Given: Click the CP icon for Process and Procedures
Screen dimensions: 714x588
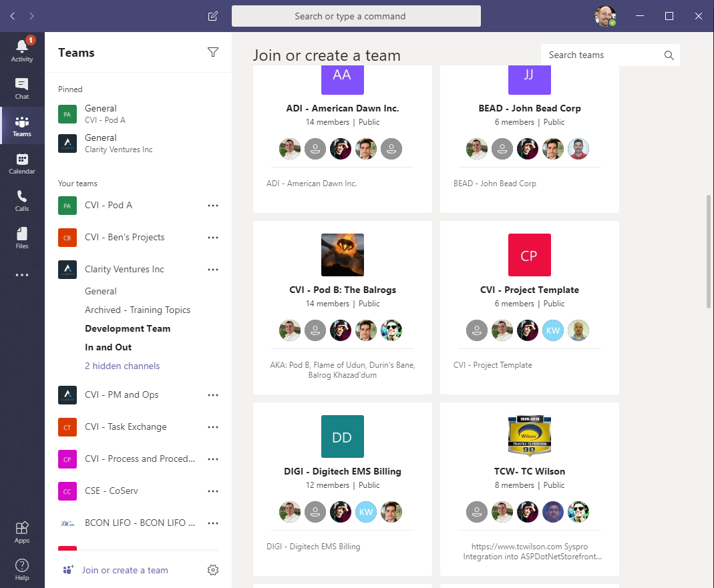Looking at the screenshot, I should click(67, 459).
